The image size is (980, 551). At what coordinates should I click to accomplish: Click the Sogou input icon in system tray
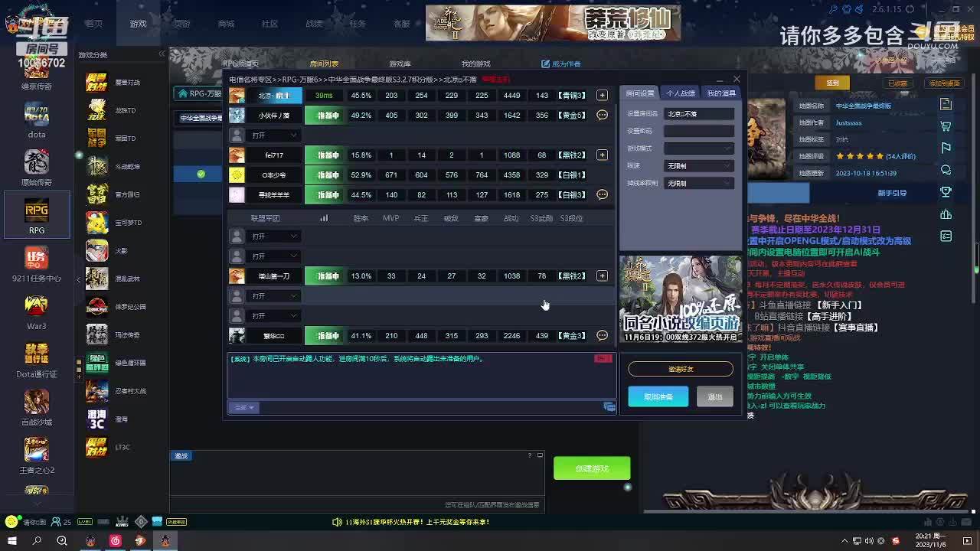(x=896, y=541)
